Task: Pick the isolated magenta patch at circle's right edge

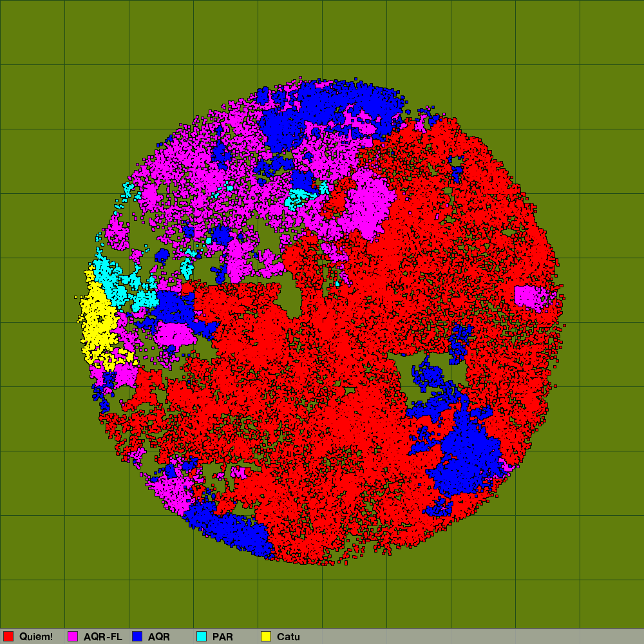Action: coord(528,297)
